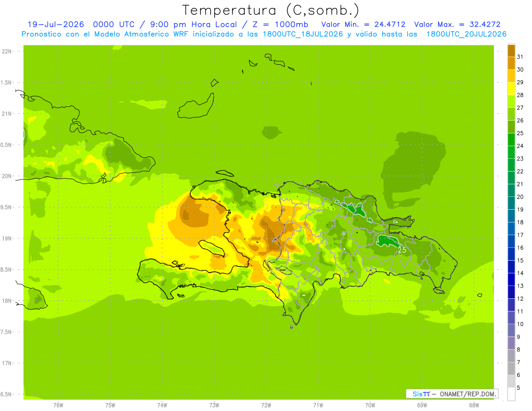The height and width of the screenshot is (411, 532).
Task: Click the legend label "28"
Action: pyautogui.click(x=520, y=95)
